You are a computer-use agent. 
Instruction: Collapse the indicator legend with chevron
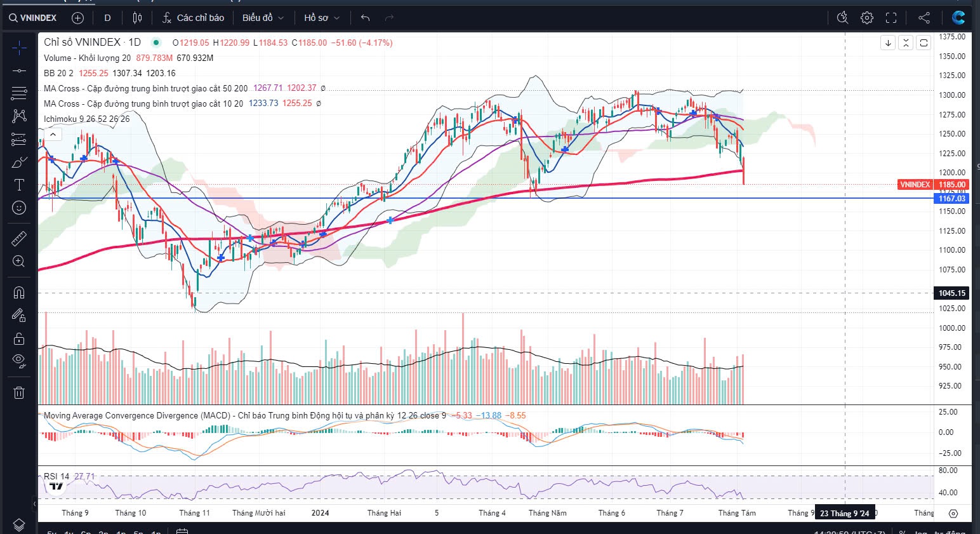click(x=53, y=134)
